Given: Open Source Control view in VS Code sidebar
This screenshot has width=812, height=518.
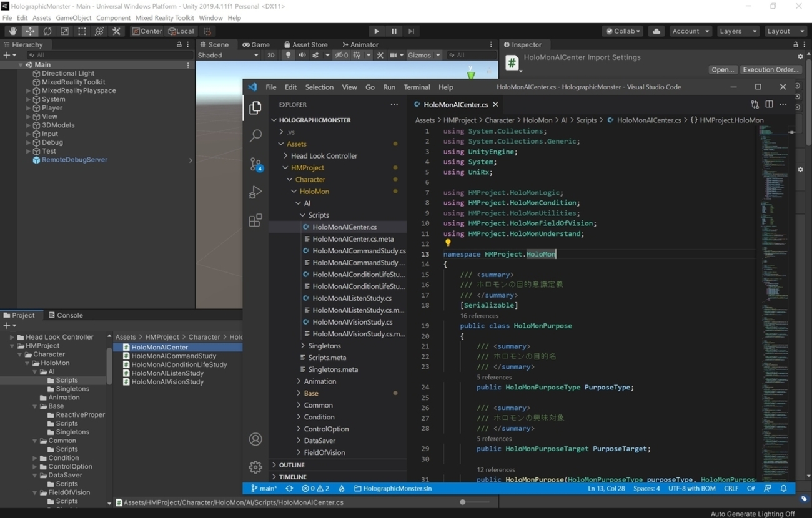Looking at the screenshot, I should click(255, 164).
